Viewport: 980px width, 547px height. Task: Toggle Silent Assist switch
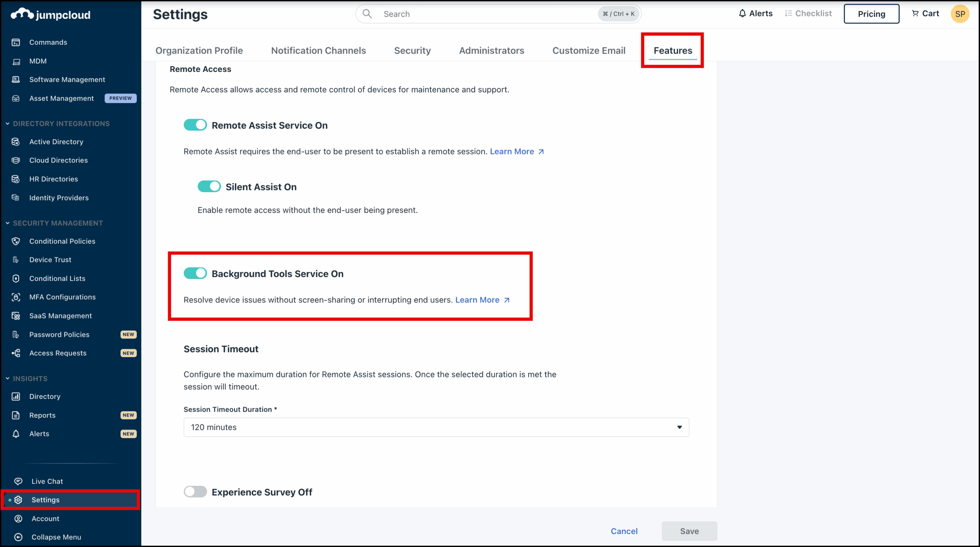(x=209, y=186)
